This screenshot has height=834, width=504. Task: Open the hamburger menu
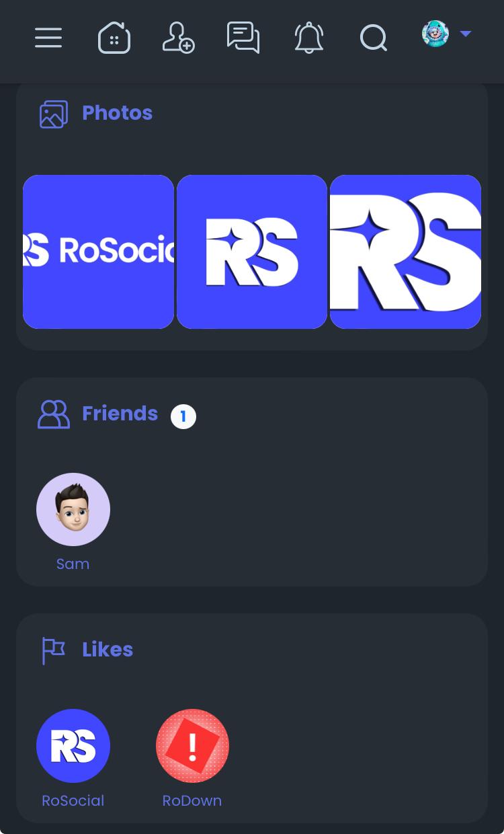[x=48, y=38]
